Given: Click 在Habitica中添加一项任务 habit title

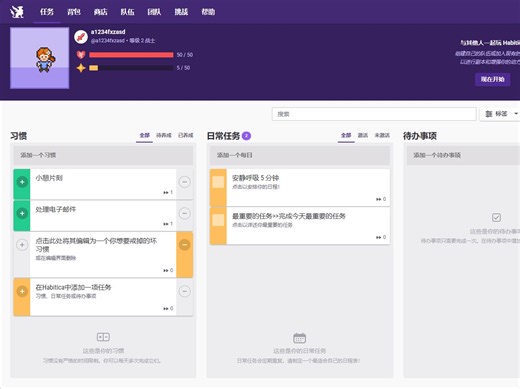Looking at the screenshot, I should (73, 287).
